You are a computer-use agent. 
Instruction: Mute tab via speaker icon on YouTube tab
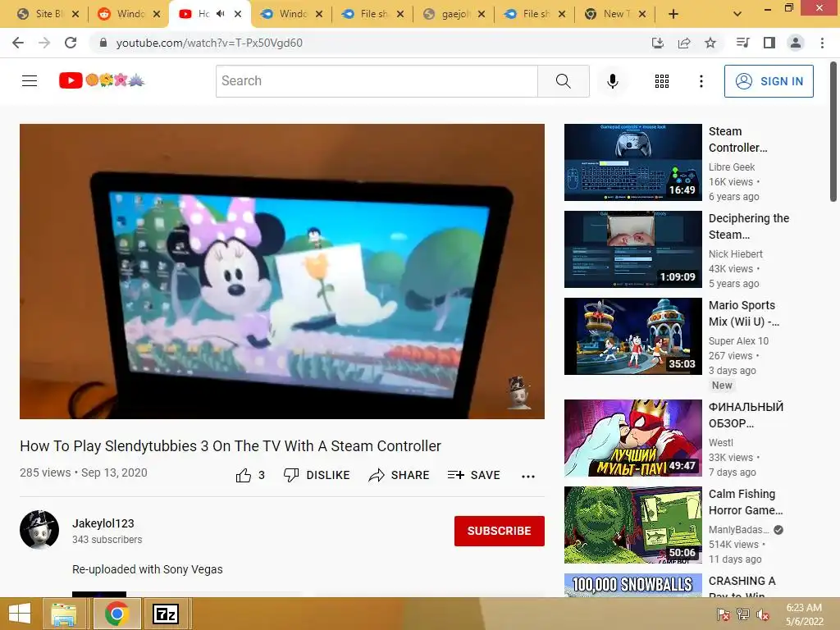click(220, 14)
